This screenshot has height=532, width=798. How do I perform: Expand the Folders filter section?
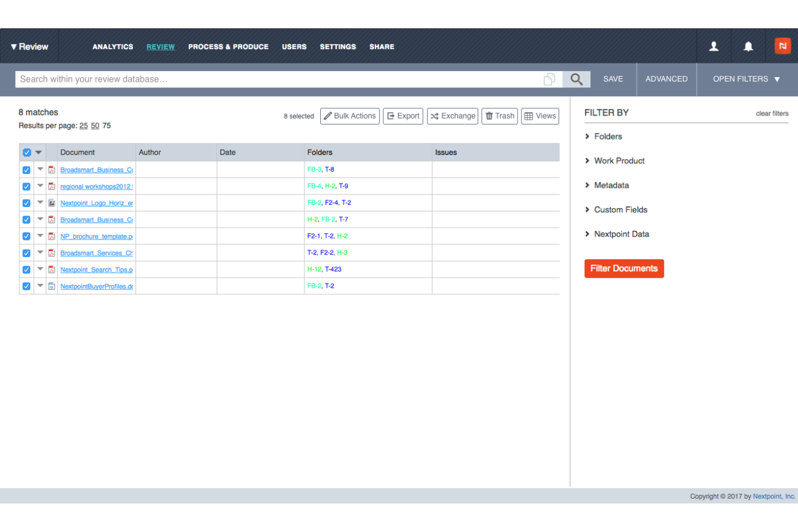click(603, 136)
